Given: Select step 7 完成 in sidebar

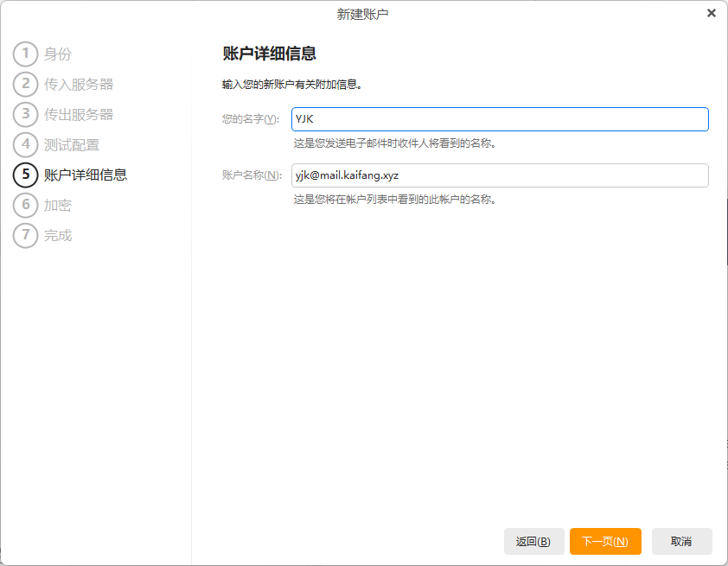Looking at the screenshot, I should (42, 235).
